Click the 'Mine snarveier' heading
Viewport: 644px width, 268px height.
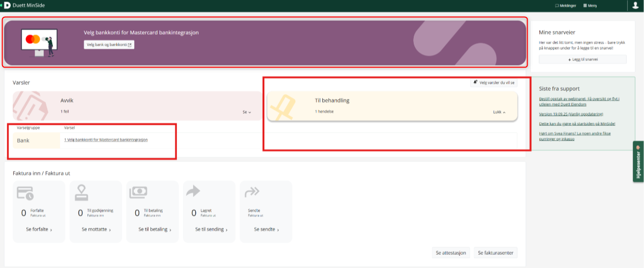point(557,32)
